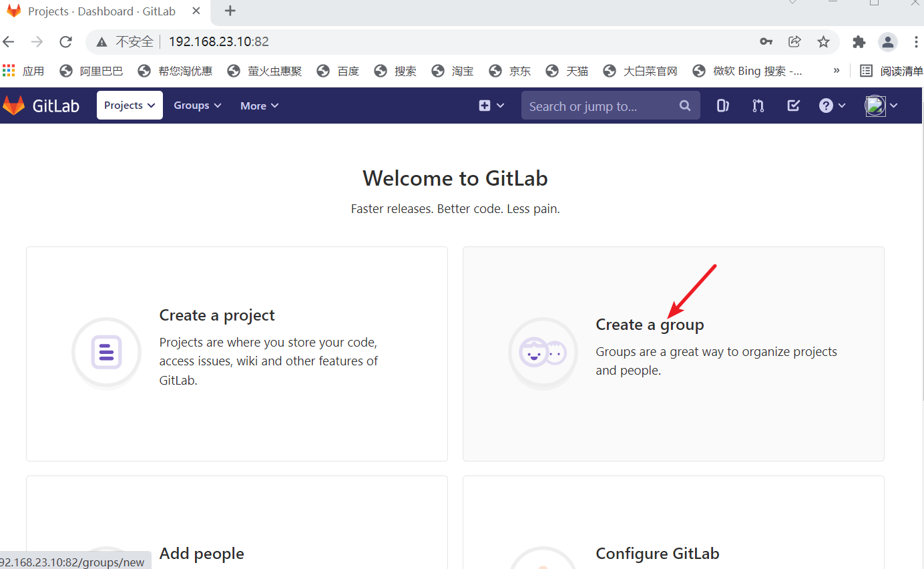Image resolution: width=924 pixels, height=569 pixels.
Task: Open the 帮您淘优惠 bookmark
Action: coord(175,71)
